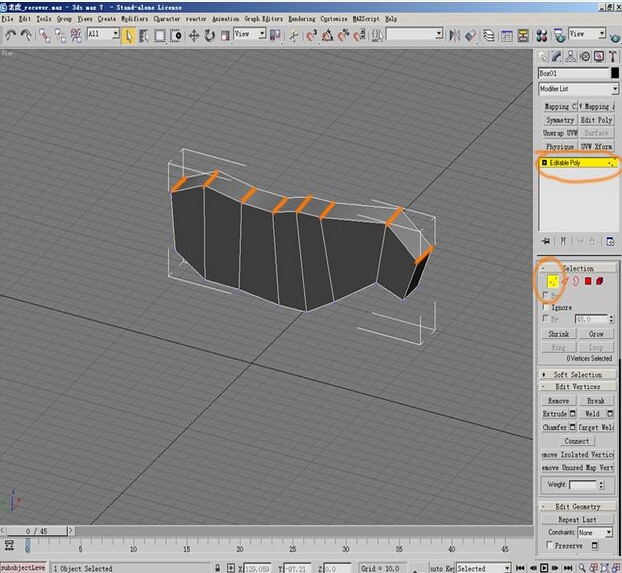Select Edge sub-object level icon
Screen dimensions: 622x573
(x=565, y=281)
